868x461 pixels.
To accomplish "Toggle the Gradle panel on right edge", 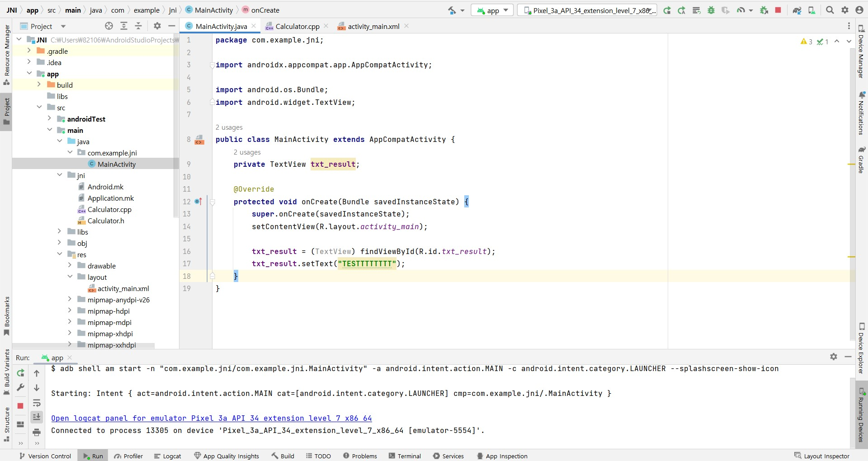I will (861, 160).
